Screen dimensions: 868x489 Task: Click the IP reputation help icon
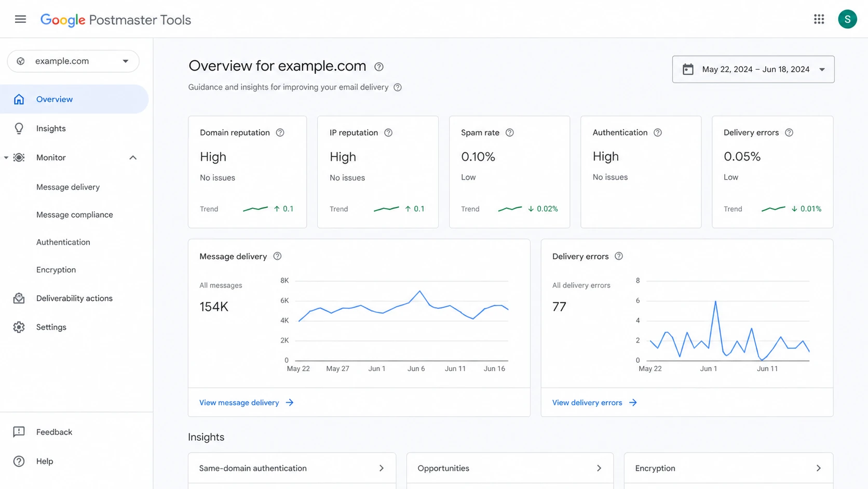coord(388,133)
